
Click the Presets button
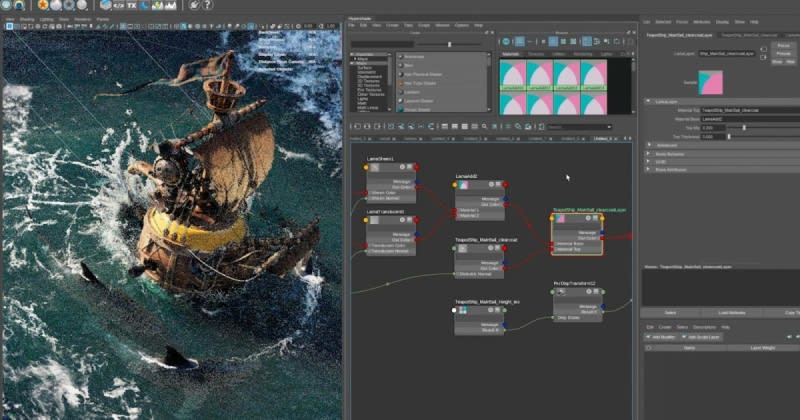pyautogui.click(x=784, y=53)
